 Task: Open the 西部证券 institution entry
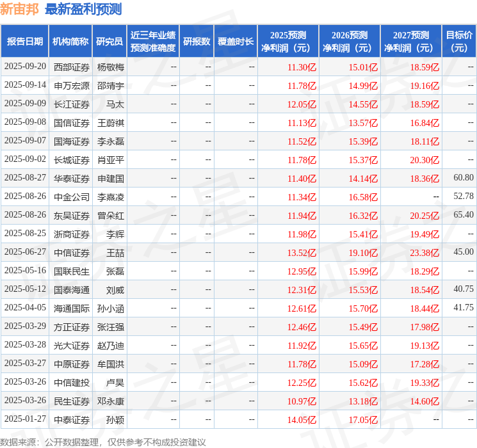72,67
